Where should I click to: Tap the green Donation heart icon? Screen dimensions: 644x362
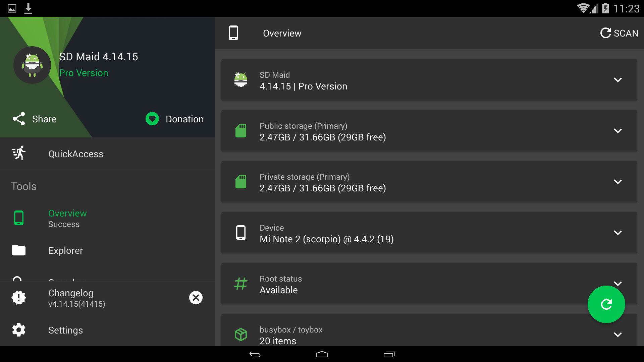pos(152,119)
